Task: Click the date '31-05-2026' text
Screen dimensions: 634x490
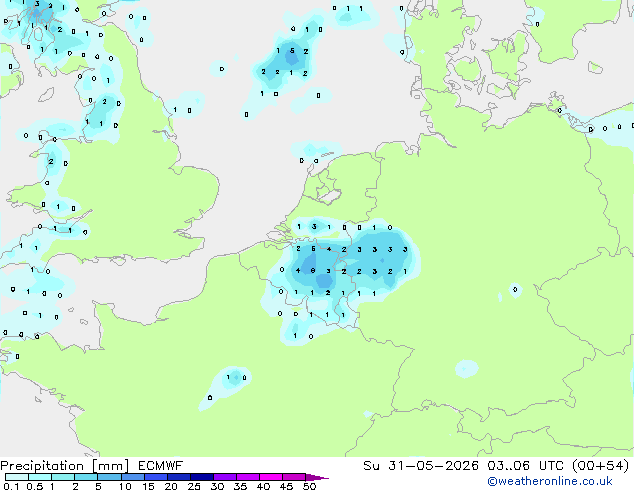Action: click(433, 466)
